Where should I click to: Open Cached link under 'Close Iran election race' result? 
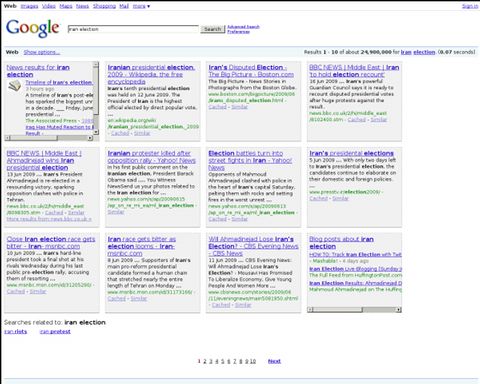pos(16,291)
